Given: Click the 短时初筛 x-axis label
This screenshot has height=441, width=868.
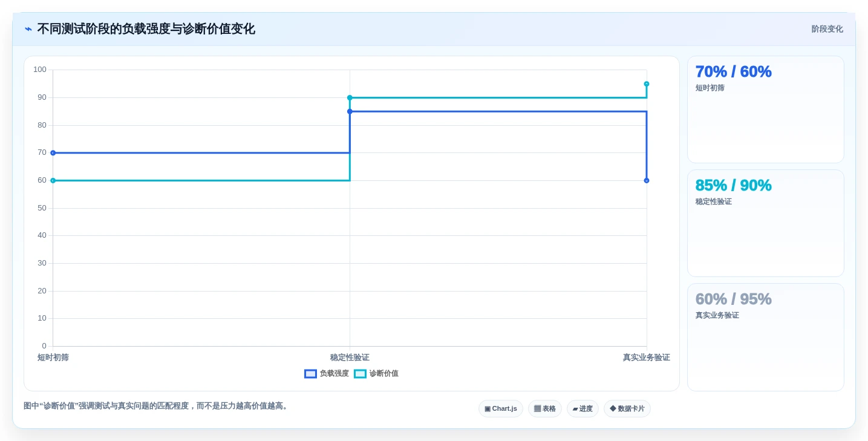Looking at the screenshot, I should [x=53, y=358].
